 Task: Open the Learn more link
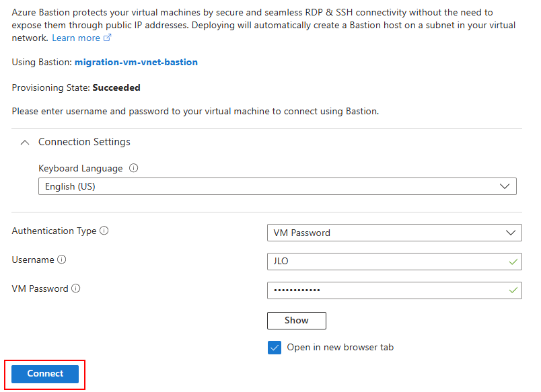pyautogui.click(x=76, y=38)
